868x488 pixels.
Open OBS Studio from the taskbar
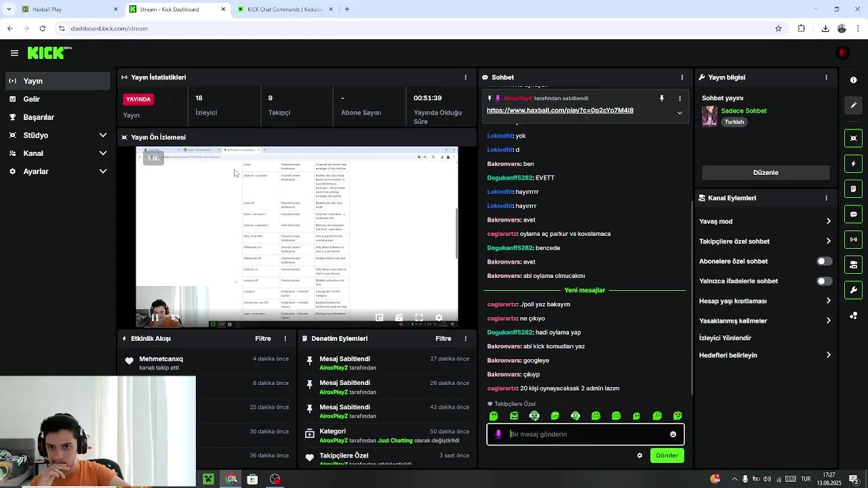tap(275, 479)
